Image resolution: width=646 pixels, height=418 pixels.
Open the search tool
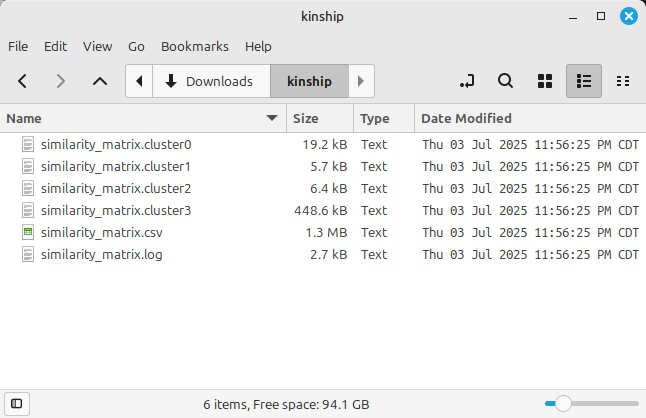(x=506, y=81)
